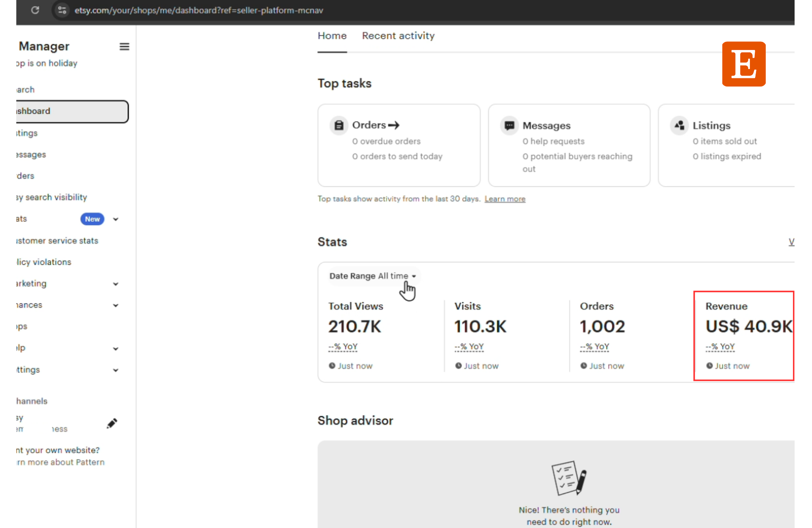Click the New badge beside Stats
The image size is (812, 528).
(x=92, y=219)
